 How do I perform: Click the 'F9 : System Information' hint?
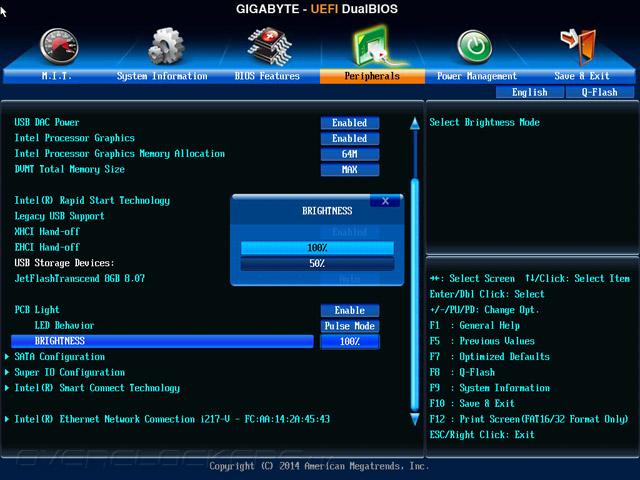click(490, 388)
